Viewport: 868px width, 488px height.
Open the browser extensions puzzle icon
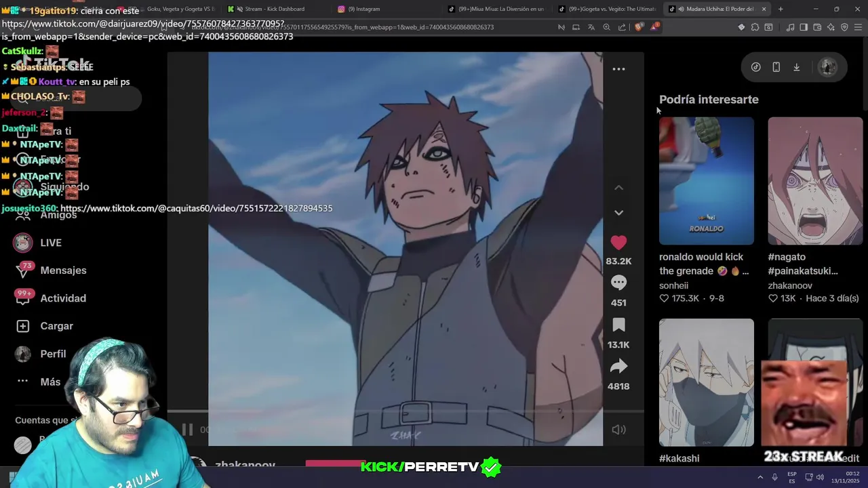[755, 27]
